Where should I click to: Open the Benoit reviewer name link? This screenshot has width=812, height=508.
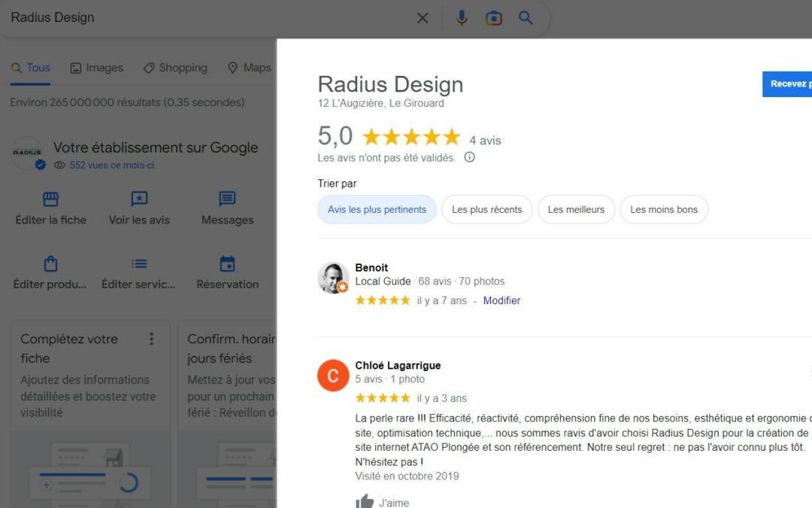(x=371, y=267)
